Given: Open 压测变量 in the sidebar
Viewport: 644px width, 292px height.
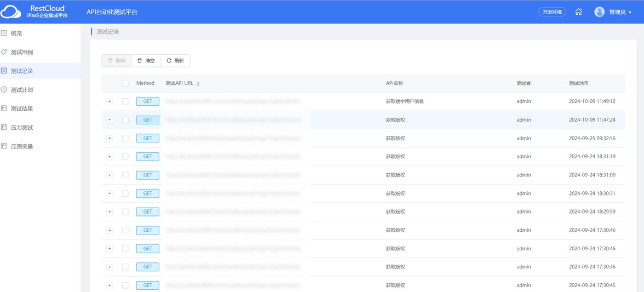Looking at the screenshot, I should click(x=22, y=146).
